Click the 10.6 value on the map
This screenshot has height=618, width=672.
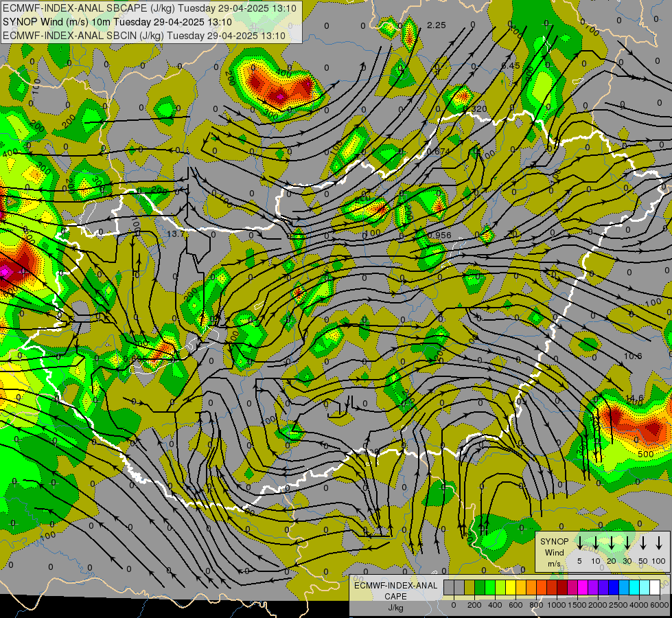633,356
